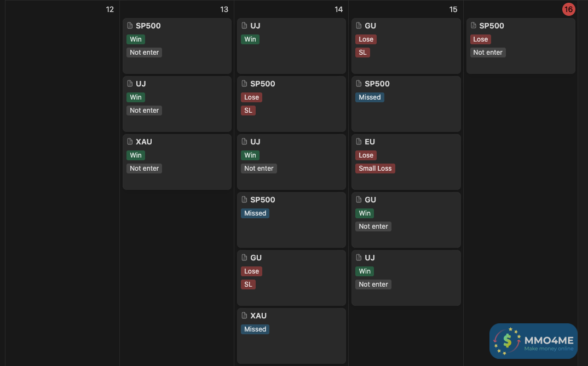This screenshot has height=366, width=588.
Task: Click the Lose tag on day 16's SP500 card
Action: [x=480, y=39]
